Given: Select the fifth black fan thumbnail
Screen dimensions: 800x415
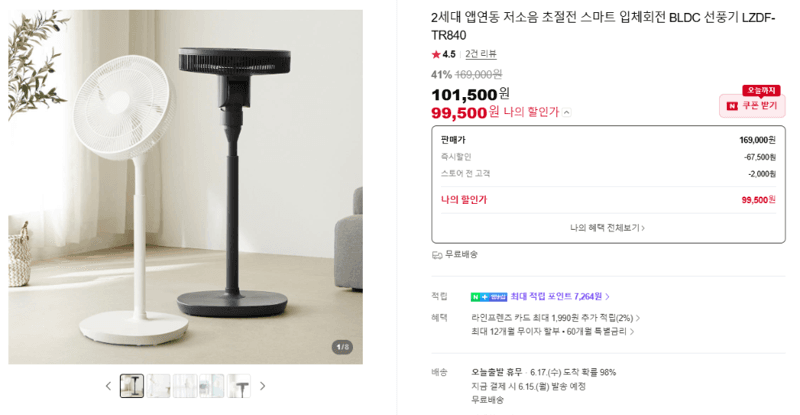Looking at the screenshot, I should click(238, 386).
